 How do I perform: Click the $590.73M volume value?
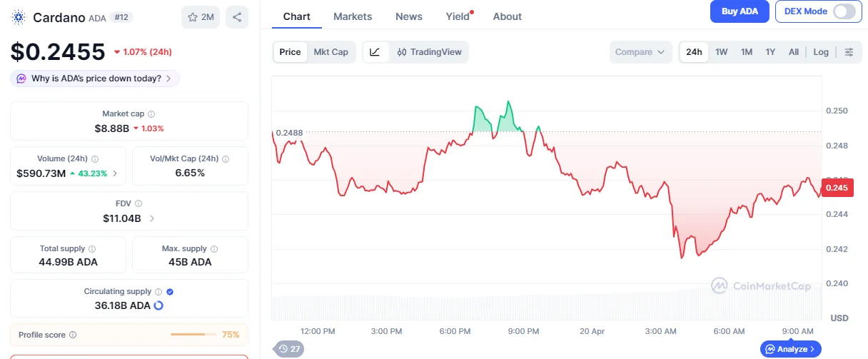pyautogui.click(x=41, y=173)
